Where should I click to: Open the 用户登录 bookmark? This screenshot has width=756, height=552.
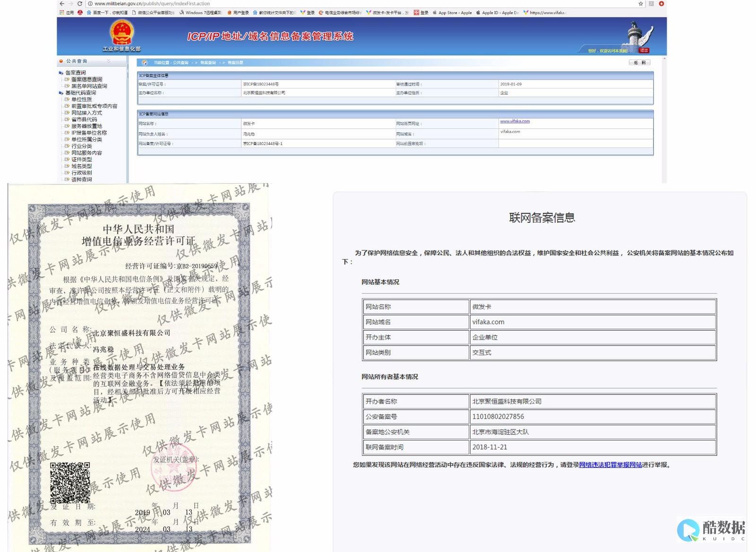[238, 13]
